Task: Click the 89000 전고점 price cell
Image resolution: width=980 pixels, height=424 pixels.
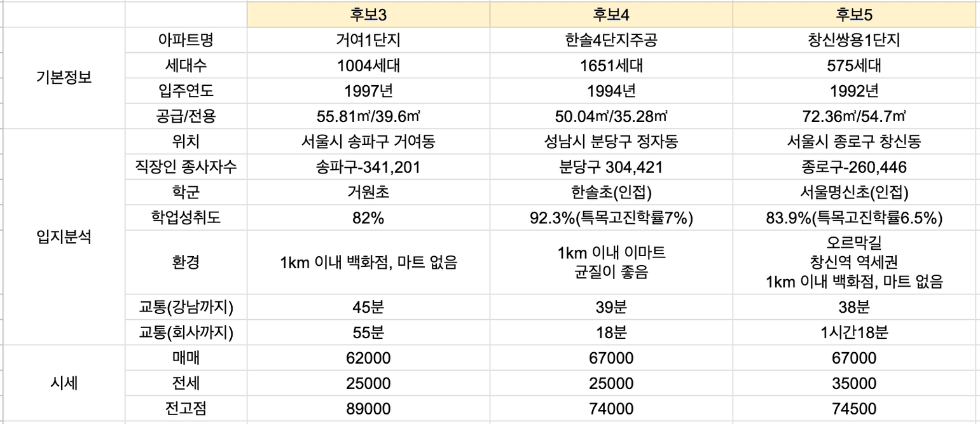Action: pyautogui.click(x=368, y=409)
